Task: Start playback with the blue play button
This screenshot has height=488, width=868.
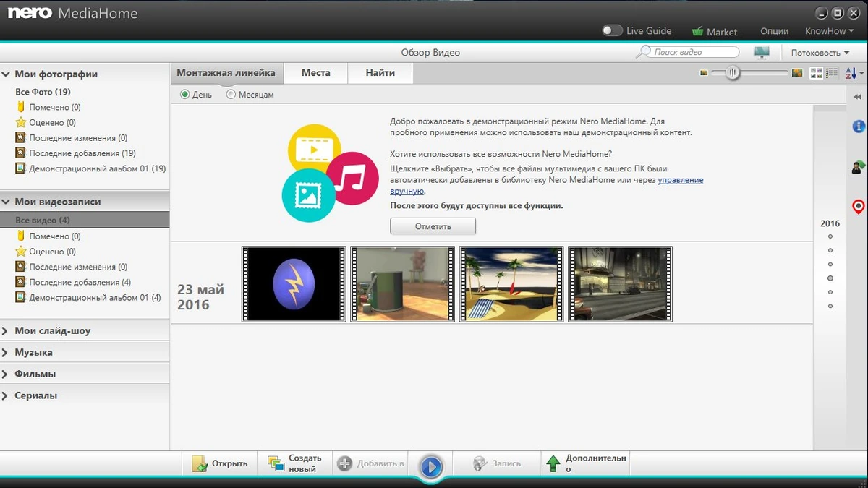Action: click(431, 466)
